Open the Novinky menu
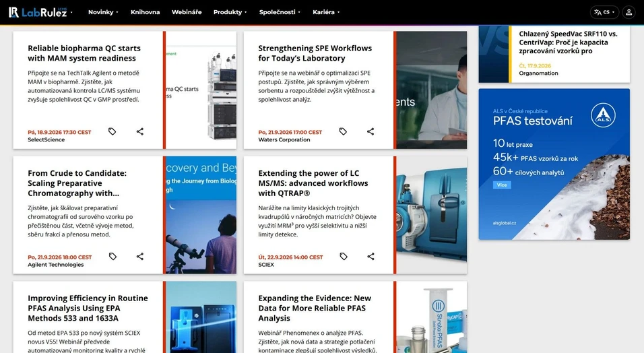The height and width of the screenshot is (353, 644). pos(103,12)
